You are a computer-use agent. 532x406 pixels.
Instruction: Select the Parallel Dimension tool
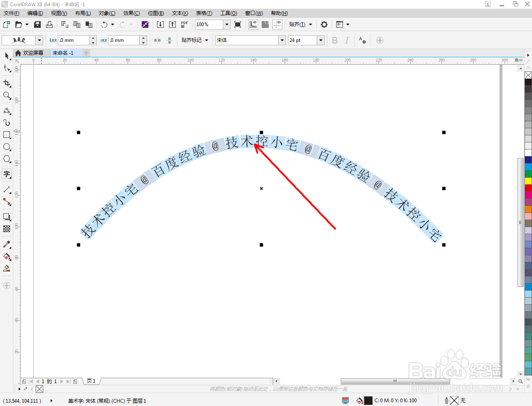(x=7, y=190)
